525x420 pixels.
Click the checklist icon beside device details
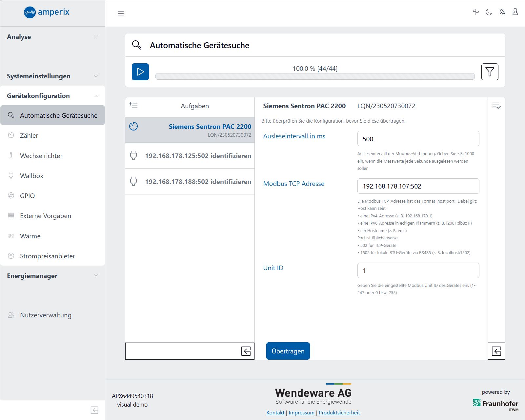496,106
